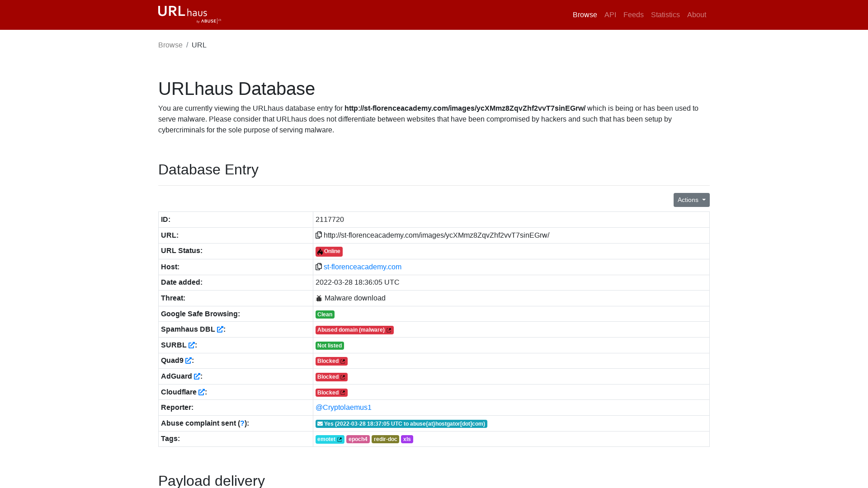Click the external icon in Cloudflare Blocked badge
868x488 pixels.
[x=343, y=393]
